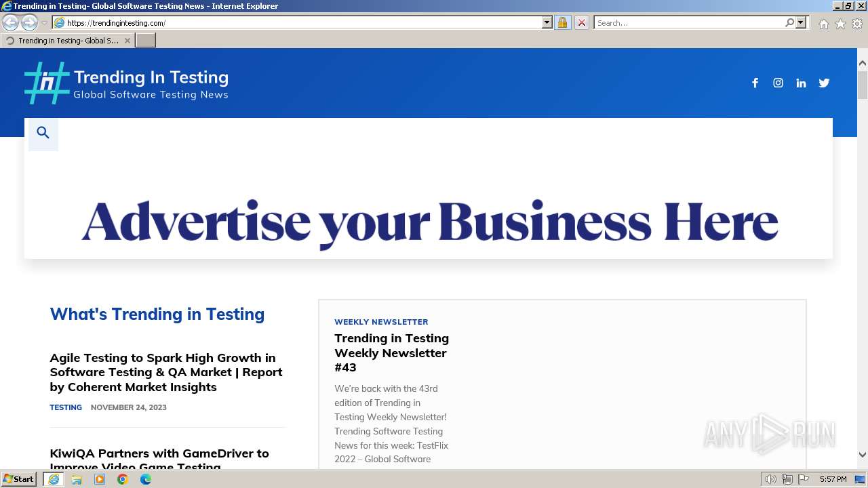The image size is (868, 488).
Task: Open KiwiQA Partners with GameDriver article
Action: point(159,459)
